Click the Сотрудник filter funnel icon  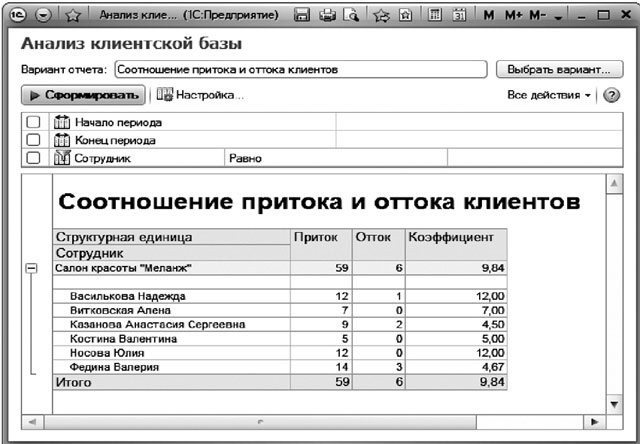pyautogui.click(x=62, y=158)
